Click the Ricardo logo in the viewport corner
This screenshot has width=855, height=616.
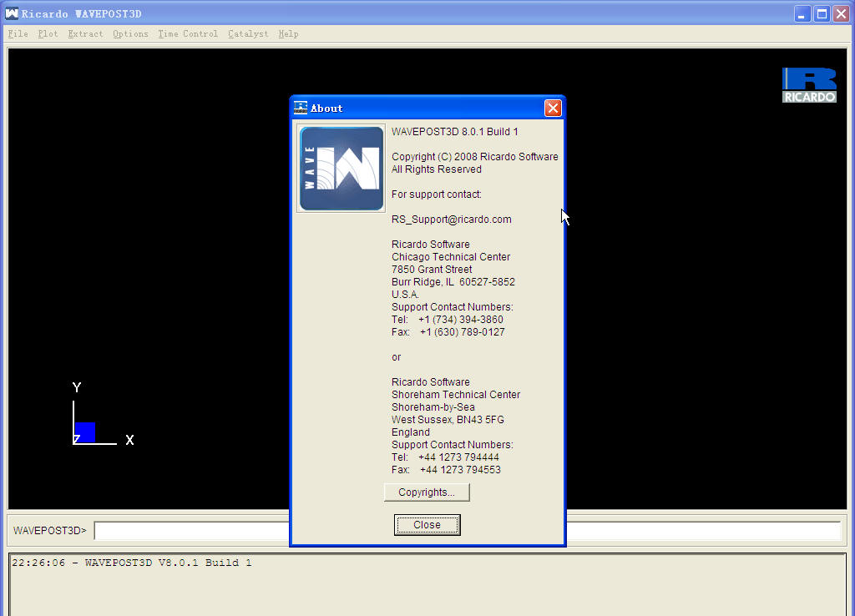click(x=809, y=85)
